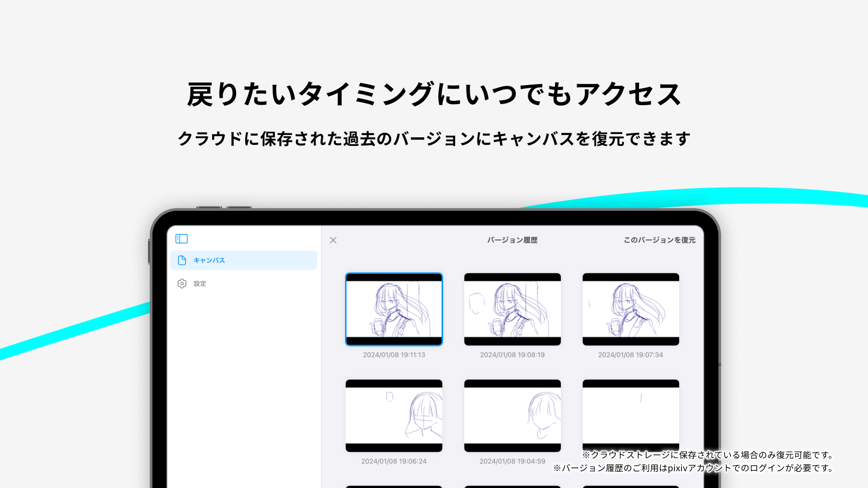Select the 19:08:19 version thumbnail
This screenshot has width=868, height=488.
(512, 309)
